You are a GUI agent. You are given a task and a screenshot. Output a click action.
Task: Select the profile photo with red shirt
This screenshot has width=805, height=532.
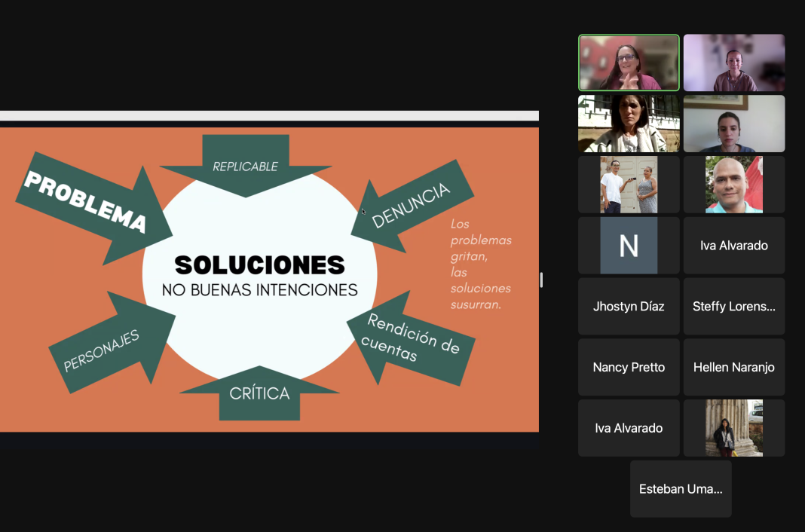pyautogui.click(x=733, y=185)
